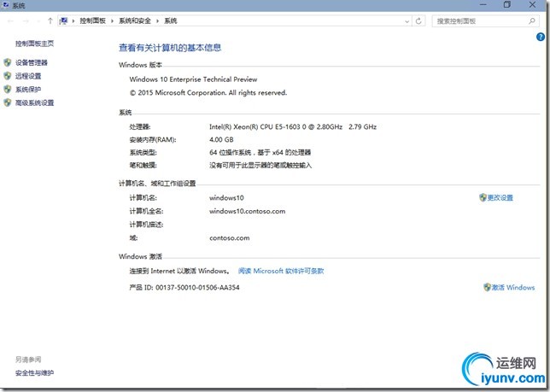Select 系统和安全 breadcrumb in address bar
This screenshot has width=550, height=392.
pyautogui.click(x=135, y=21)
